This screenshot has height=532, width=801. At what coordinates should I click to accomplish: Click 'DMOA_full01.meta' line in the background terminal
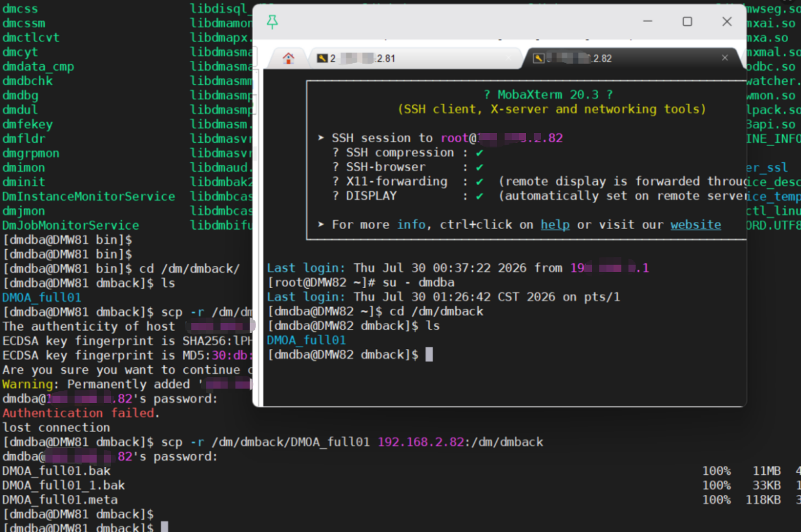[x=60, y=500]
